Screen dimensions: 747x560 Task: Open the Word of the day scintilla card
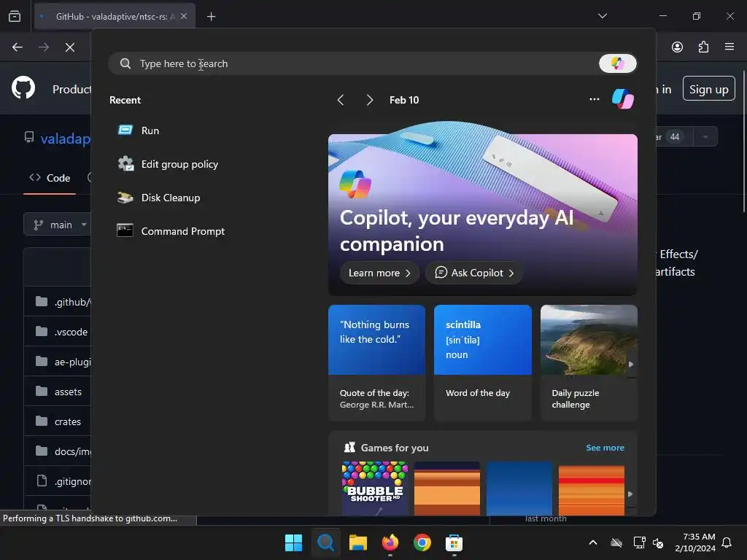pos(483,363)
